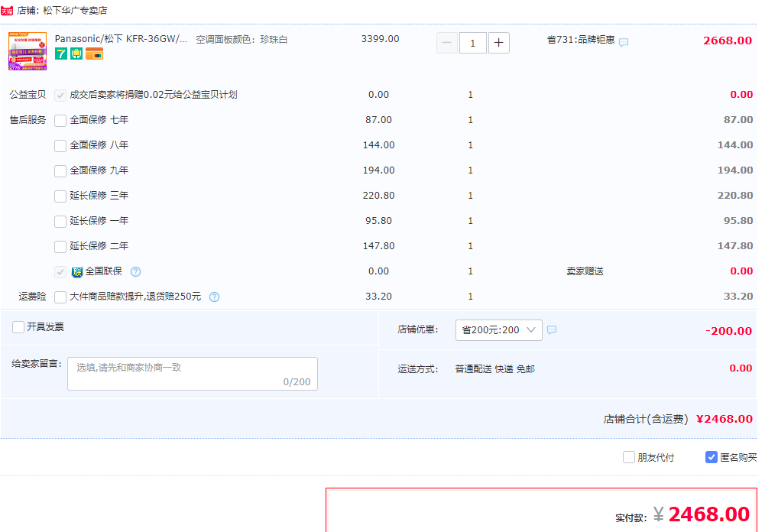The width and height of the screenshot is (778, 532).
Task: Check 全面保修 八年 warranty option
Action: click(x=60, y=146)
